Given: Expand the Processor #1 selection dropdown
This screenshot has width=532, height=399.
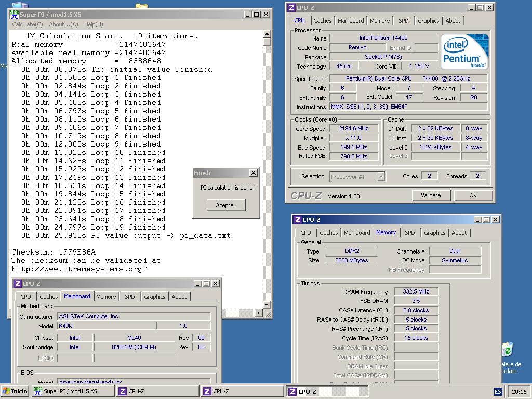Looking at the screenshot, I should [x=381, y=177].
